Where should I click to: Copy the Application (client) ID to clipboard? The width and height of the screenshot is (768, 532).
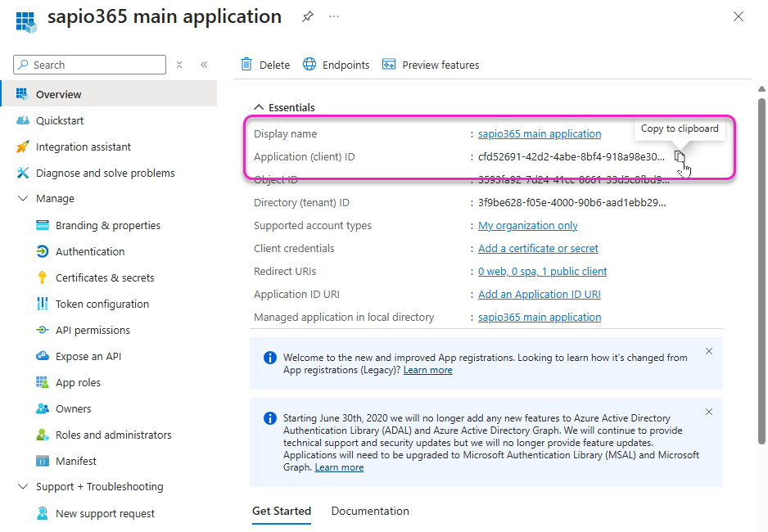tap(679, 156)
